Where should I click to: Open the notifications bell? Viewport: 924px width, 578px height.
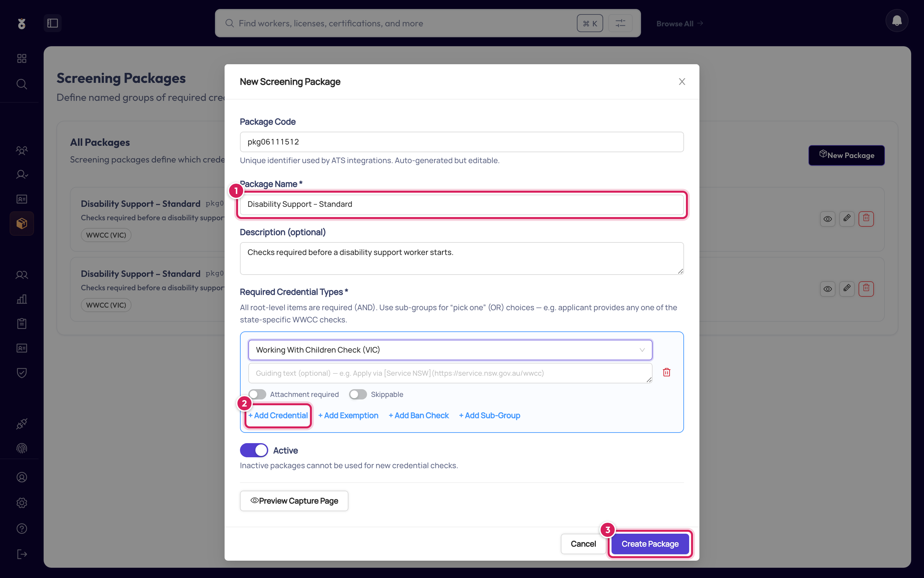pyautogui.click(x=896, y=21)
